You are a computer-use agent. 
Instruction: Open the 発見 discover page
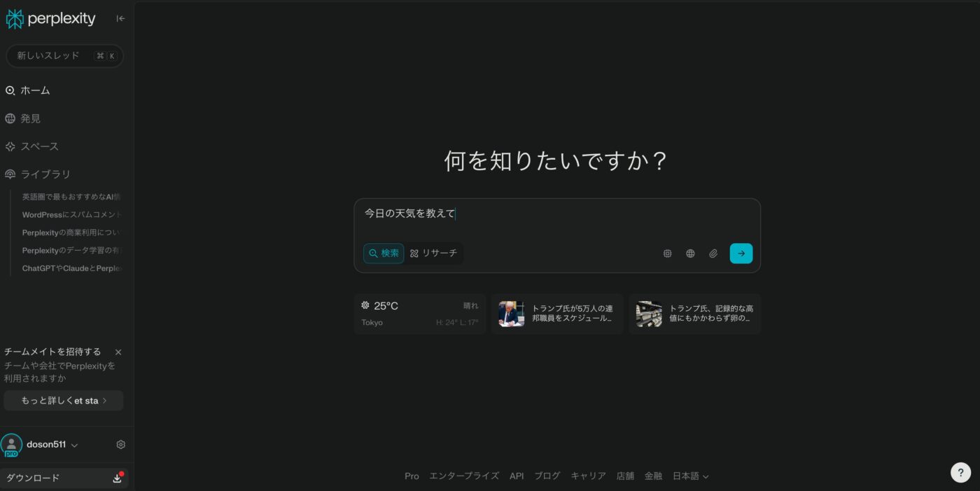[30, 119]
